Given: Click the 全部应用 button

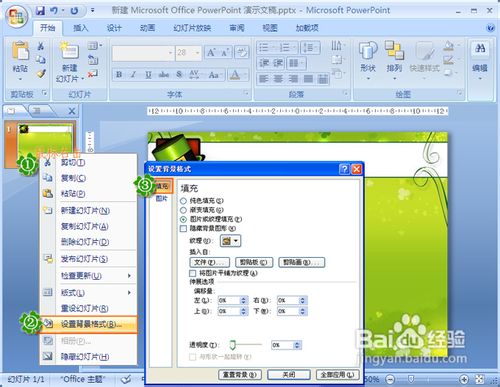Looking at the screenshot, I should [x=338, y=375].
